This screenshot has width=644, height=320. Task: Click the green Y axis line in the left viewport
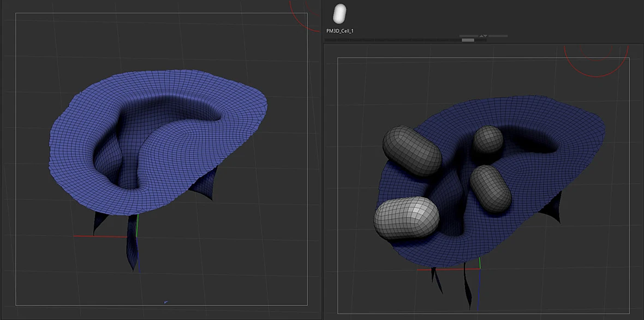click(138, 225)
